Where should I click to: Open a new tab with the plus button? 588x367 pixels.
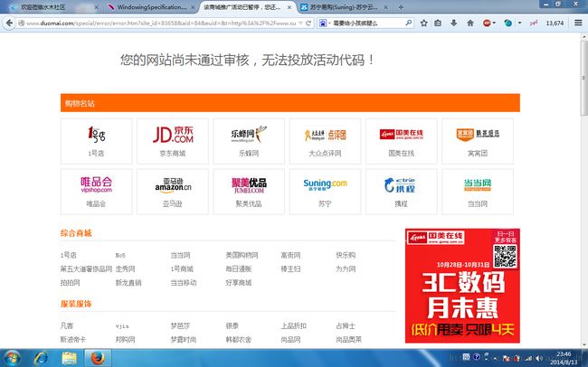[401, 7]
